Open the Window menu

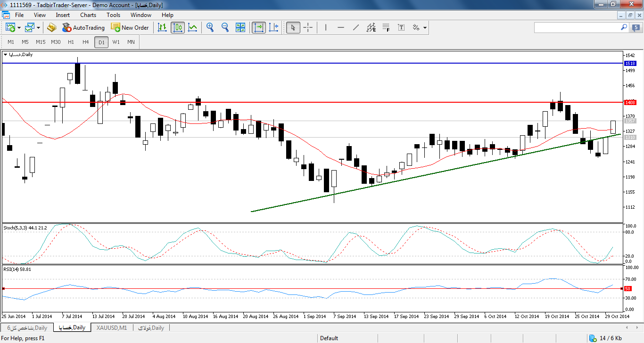tap(141, 15)
